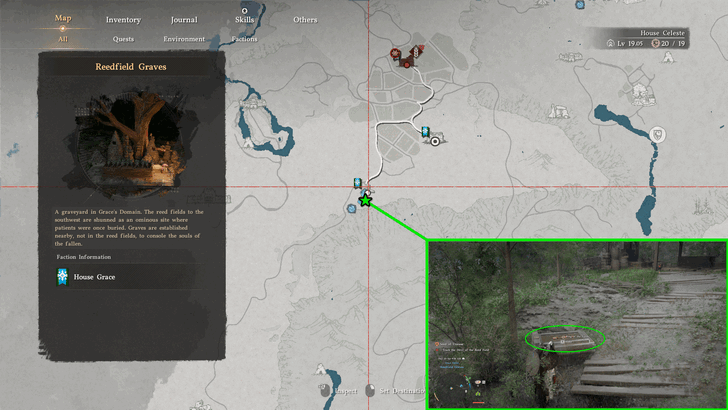This screenshot has width=728, height=410.
Task: Open the Inventory tab
Action: 123,20
